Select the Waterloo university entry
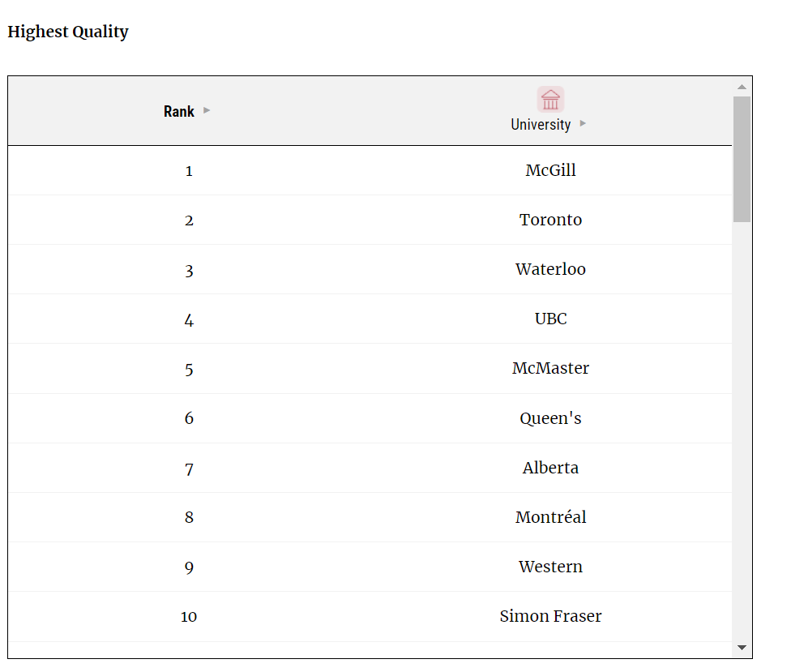The height and width of the screenshot is (672, 791). [x=550, y=269]
